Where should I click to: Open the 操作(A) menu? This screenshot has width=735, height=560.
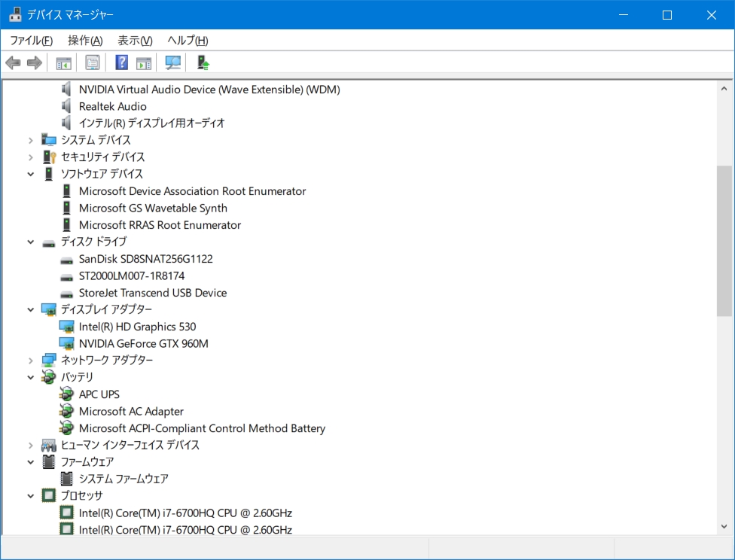85,41
